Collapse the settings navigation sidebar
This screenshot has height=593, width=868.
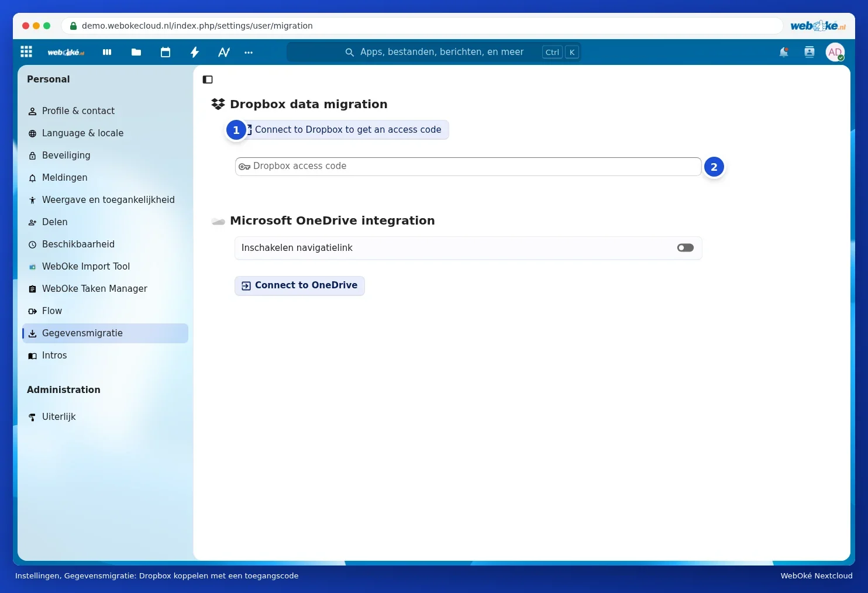tap(208, 80)
